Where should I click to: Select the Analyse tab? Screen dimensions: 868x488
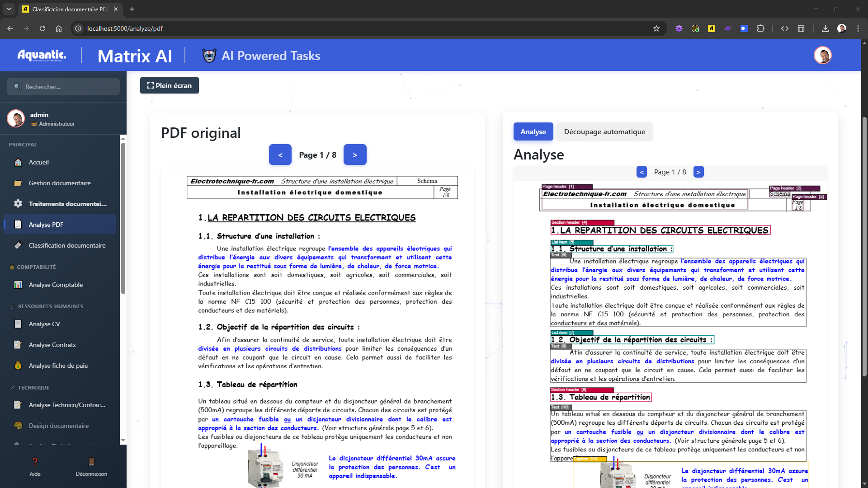point(533,131)
